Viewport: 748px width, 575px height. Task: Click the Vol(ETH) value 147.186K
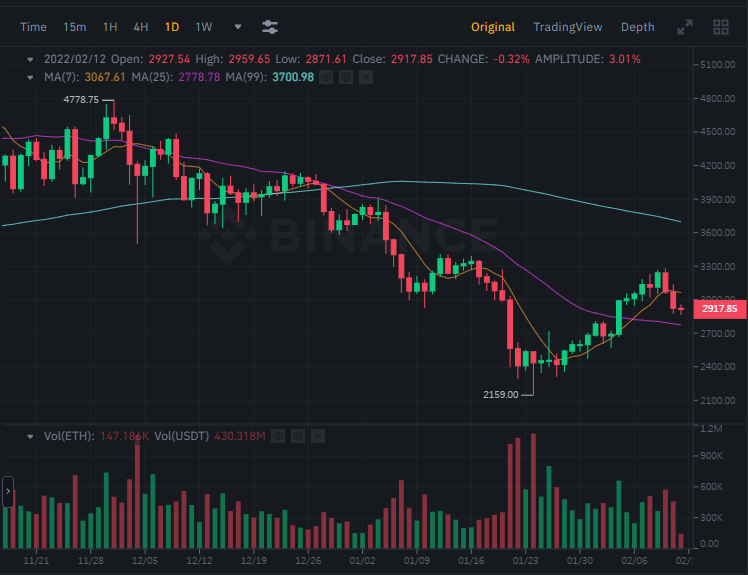(125, 436)
